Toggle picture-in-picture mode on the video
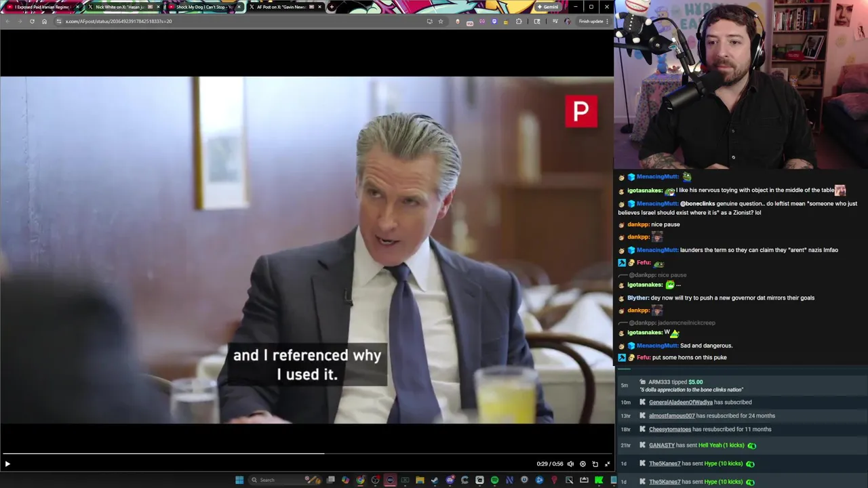The height and width of the screenshot is (488, 868). click(x=595, y=464)
